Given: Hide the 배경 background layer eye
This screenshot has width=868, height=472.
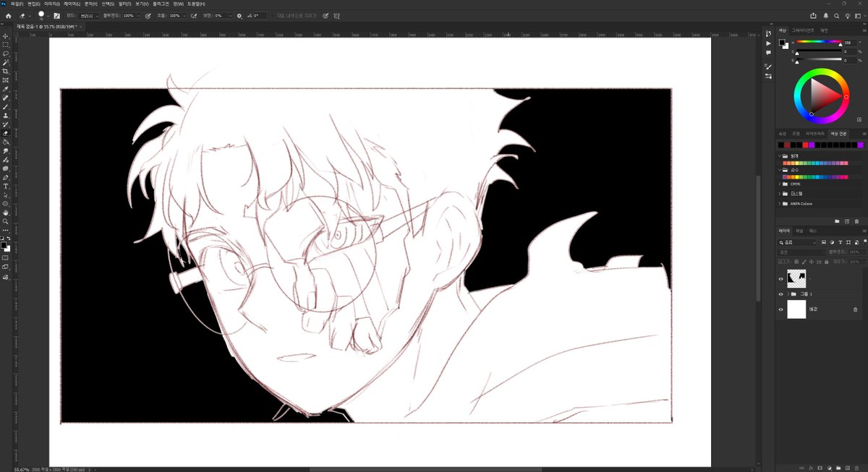Looking at the screenshot, I should click(x=780, y=309).
